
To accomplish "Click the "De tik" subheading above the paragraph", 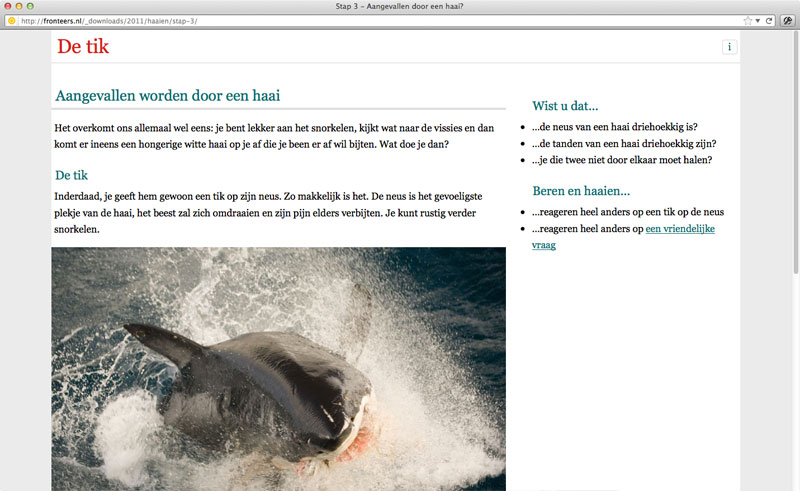I will (72, 175).
